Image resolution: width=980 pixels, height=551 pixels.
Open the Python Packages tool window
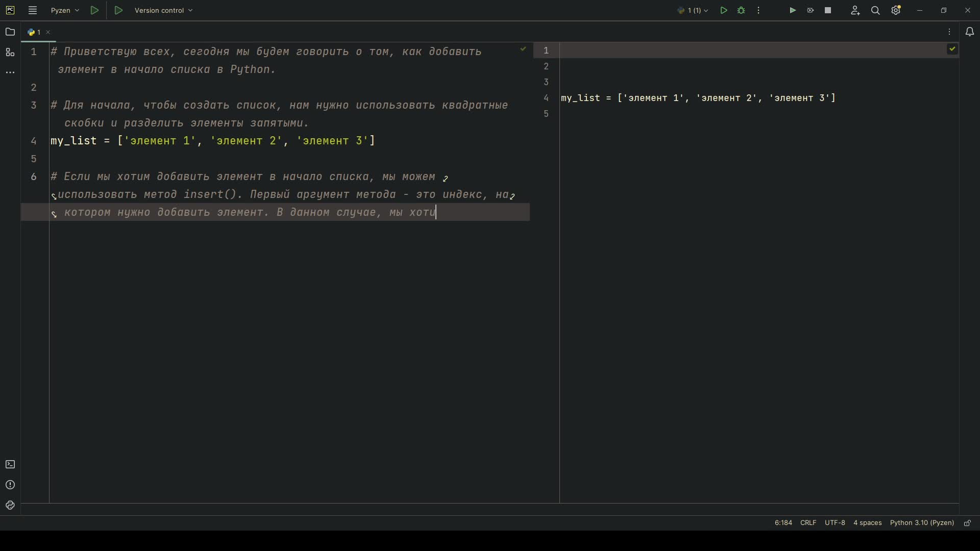[x=10, y=505]
